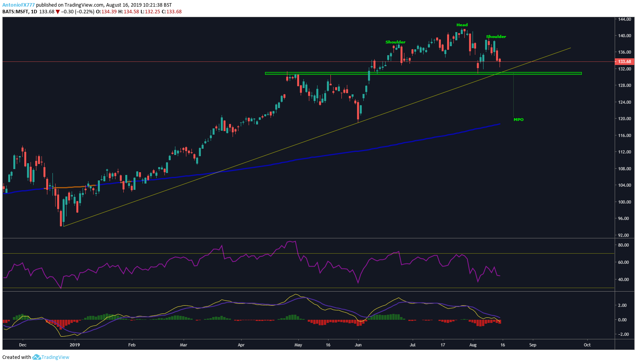Click the red 133.68 current price tag
Viewport: 637px width, 364px height.
(624, 62)
